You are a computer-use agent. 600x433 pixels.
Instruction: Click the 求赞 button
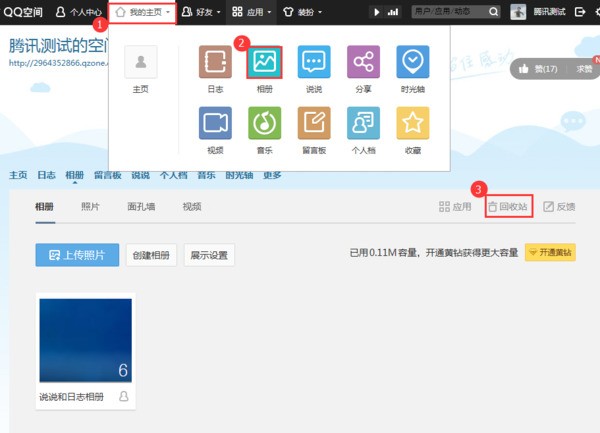coord(584,69)
